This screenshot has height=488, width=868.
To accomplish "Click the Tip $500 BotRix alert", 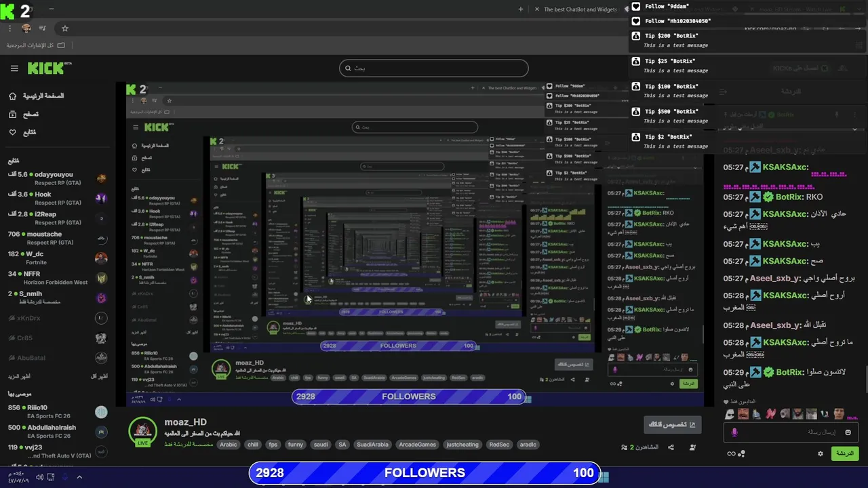I will point(749,115).
